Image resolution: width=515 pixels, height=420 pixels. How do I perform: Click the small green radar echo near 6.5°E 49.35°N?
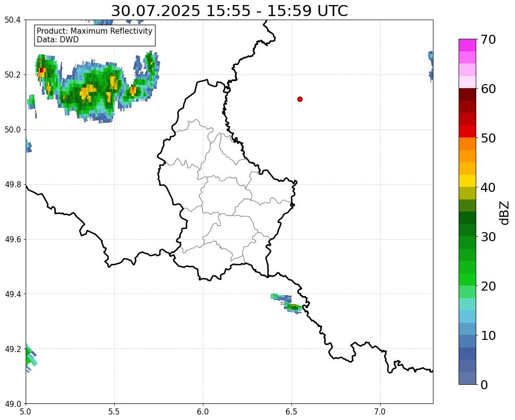coord(292,307)
